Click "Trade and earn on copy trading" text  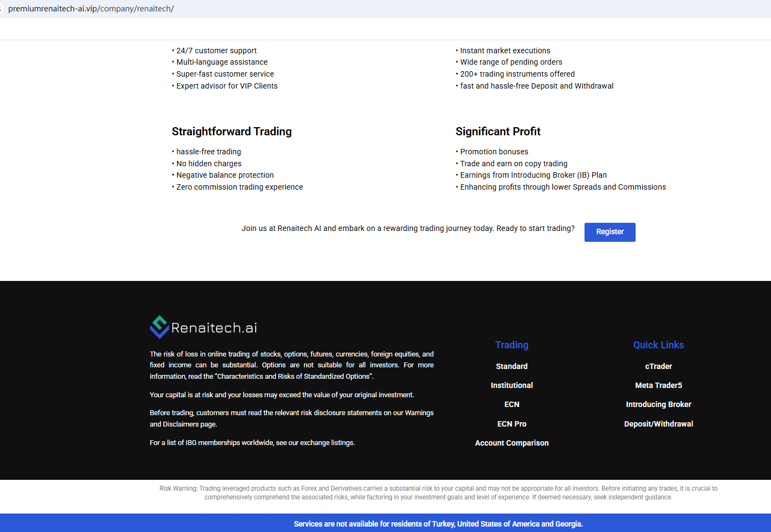(512, 164)
